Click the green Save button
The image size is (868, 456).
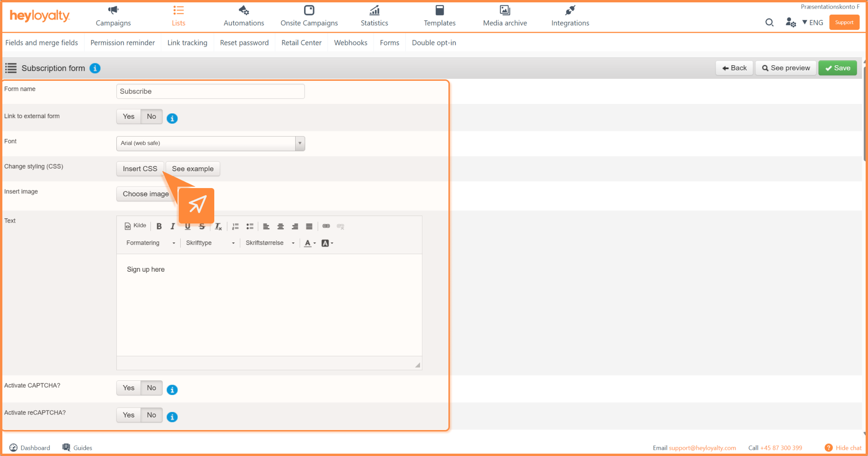pyautogui.click(x=837, y=68)
